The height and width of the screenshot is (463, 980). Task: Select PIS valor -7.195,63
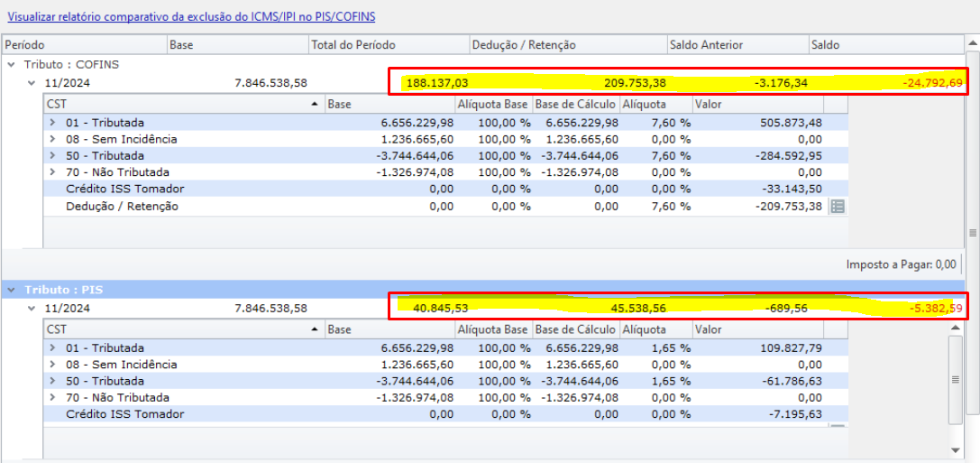[x=795, y=414]
